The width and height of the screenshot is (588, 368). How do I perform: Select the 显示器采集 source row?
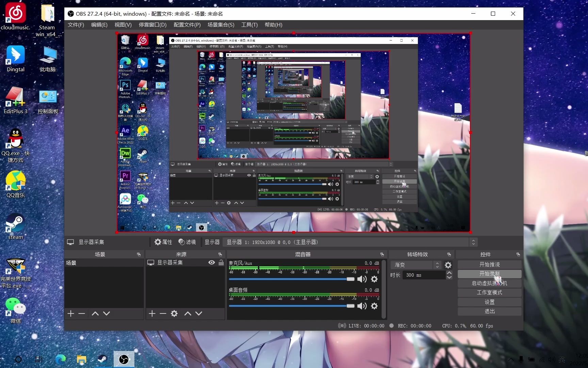click(x=185, y=263)
